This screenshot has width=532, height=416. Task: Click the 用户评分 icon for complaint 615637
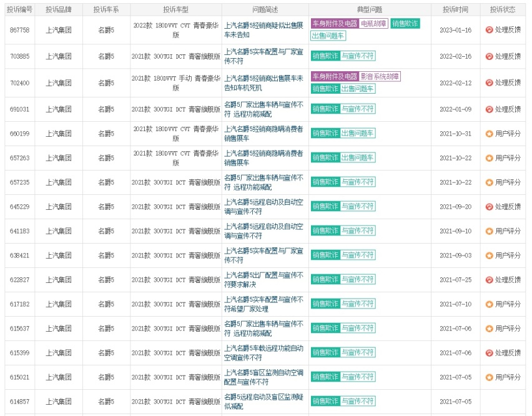pyautogui.click(x=489, y=329)
